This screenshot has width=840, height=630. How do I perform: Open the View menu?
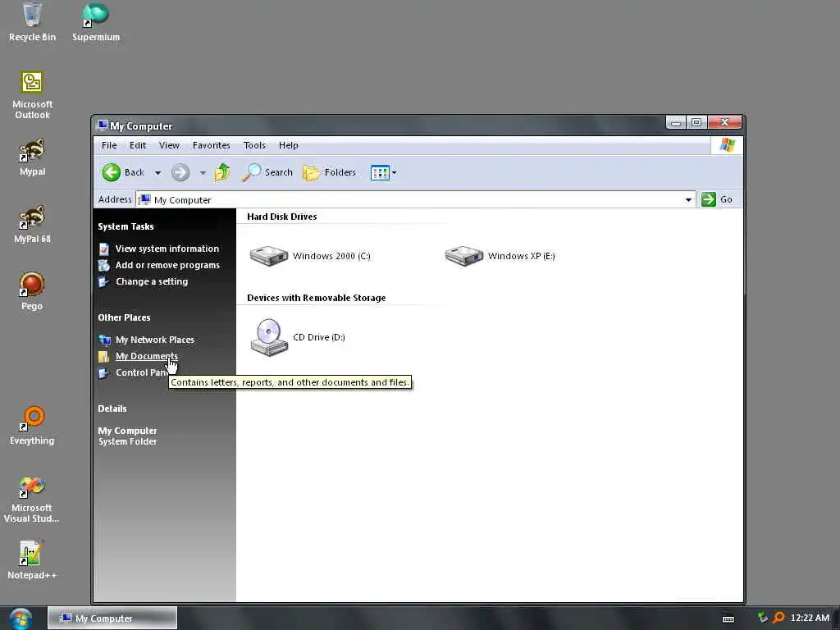(169, 145)
